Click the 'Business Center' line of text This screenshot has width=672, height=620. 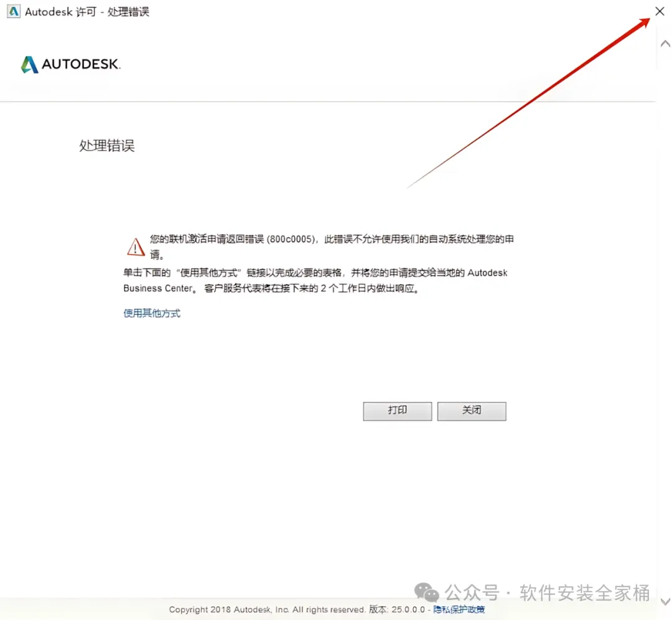coord(271,288)
